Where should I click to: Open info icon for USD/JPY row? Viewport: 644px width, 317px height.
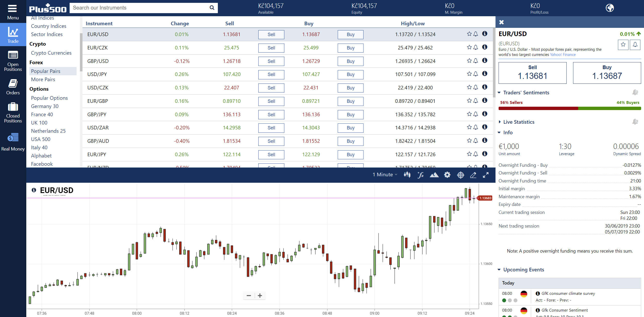click(x=485, y=74)
